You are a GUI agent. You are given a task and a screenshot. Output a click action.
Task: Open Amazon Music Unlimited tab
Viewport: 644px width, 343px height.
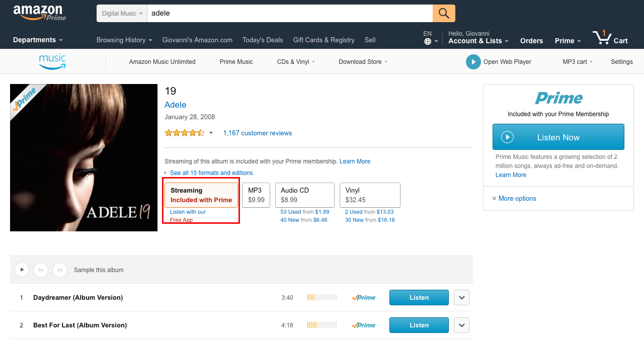pos(162,62)
